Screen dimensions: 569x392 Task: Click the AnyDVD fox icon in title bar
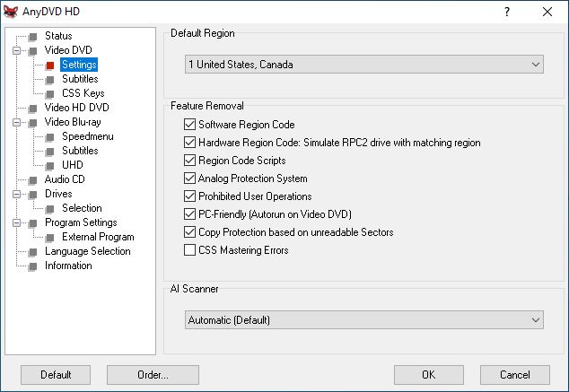click(10, 12)
